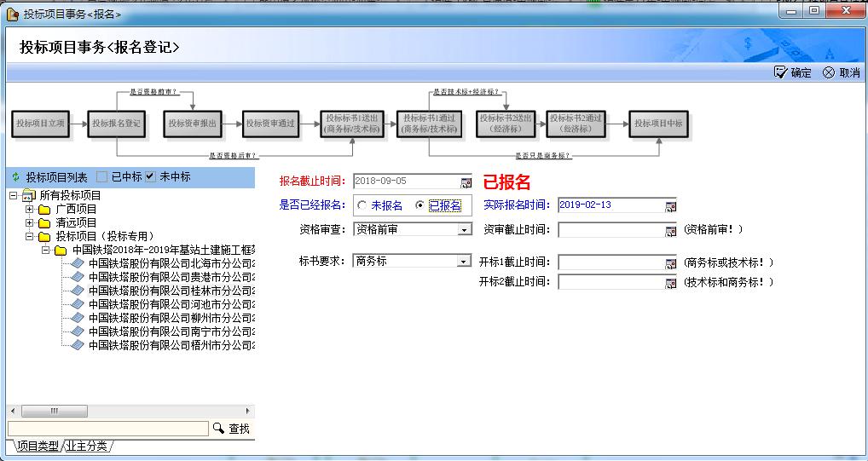Click the 取消 cancel button
The image size is (868, 461).
click(x=842, y=73)
